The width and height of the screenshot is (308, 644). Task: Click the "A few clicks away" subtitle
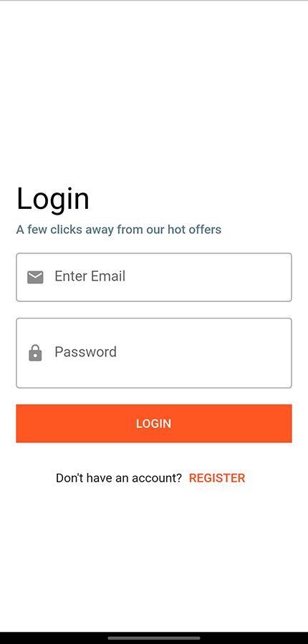[118, 229]
